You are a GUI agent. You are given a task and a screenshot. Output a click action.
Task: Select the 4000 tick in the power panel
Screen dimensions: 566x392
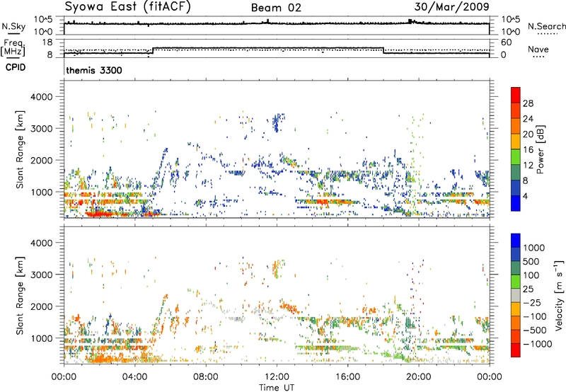tap(41, 97)
